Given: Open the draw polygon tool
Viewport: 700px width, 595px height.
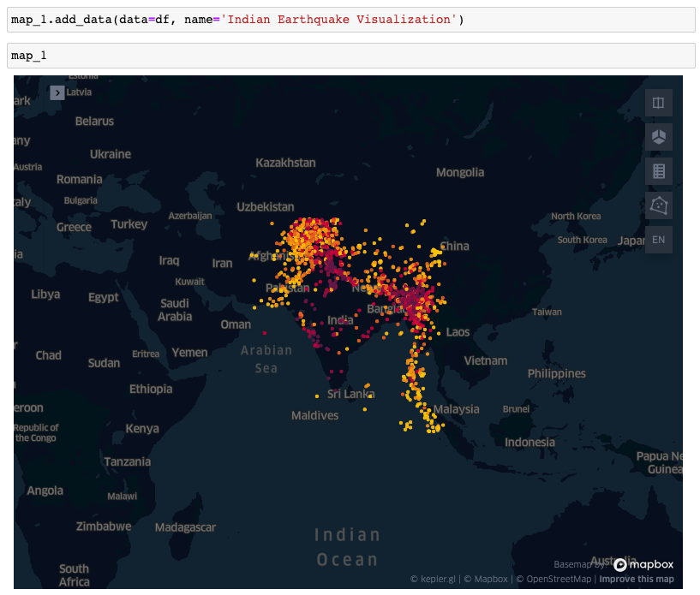Looking at the screenshot, I should click(x=659, y=205).
